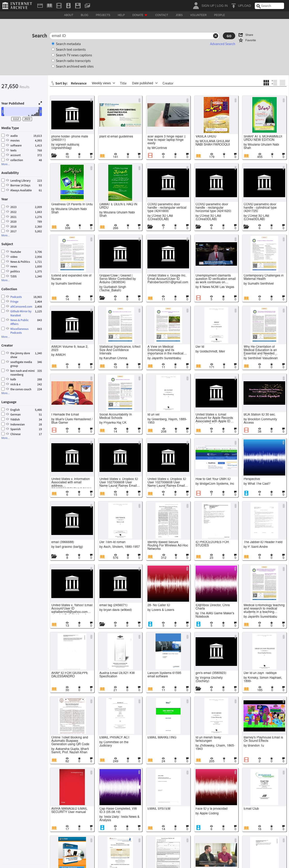Viewport: 289px width, 868px height.
Task: Open the VOLUNTEER menu item
Action: (x=198, y=15)
